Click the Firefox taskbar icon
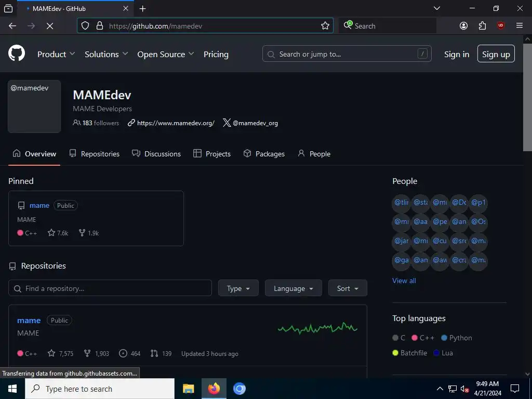 (x=214, y=389)
